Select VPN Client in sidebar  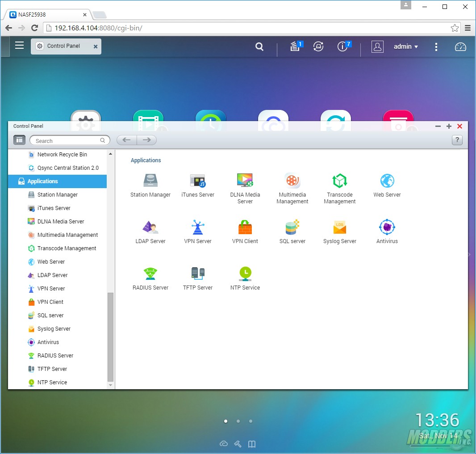pyautogui.click(x=57, y=302)
